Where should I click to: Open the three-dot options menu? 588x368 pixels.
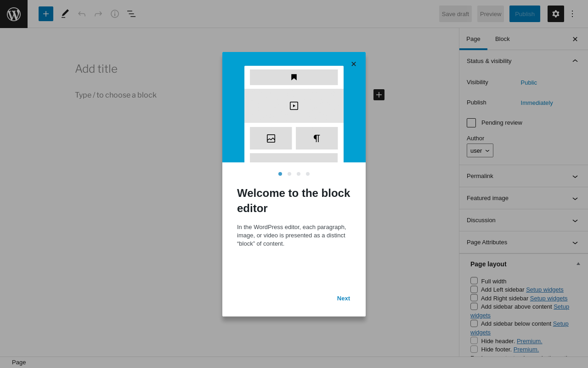point(572,14)
